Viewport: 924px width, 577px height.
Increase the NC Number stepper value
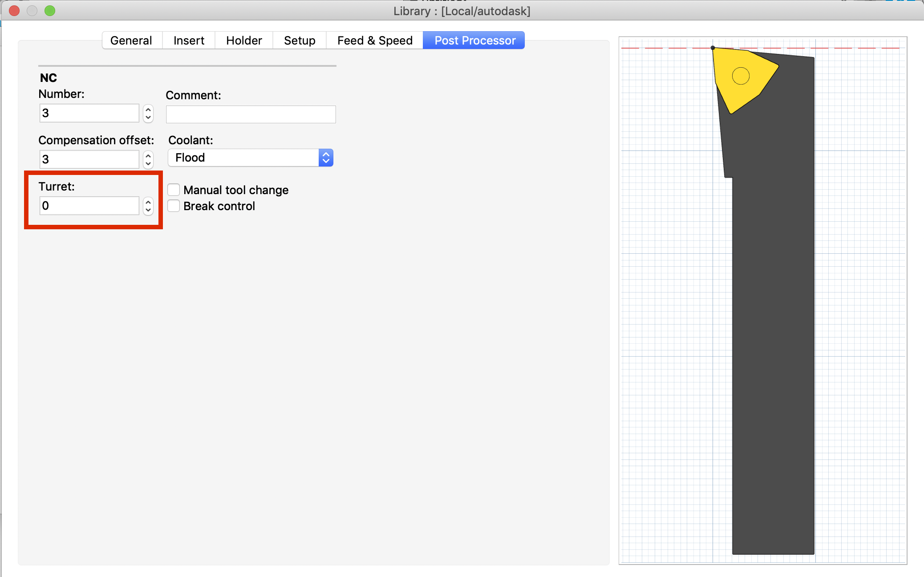(148, 109)
